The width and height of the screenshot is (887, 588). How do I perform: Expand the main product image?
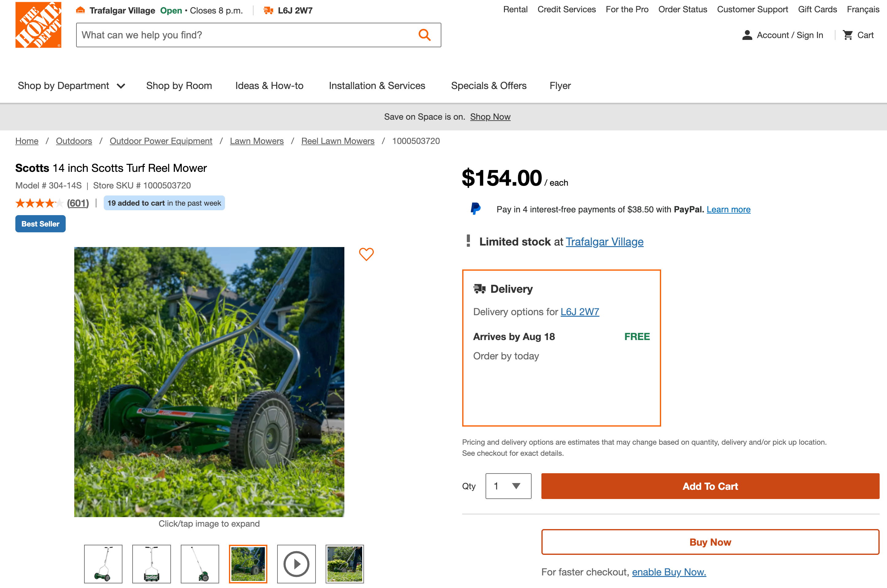(209, 382)
